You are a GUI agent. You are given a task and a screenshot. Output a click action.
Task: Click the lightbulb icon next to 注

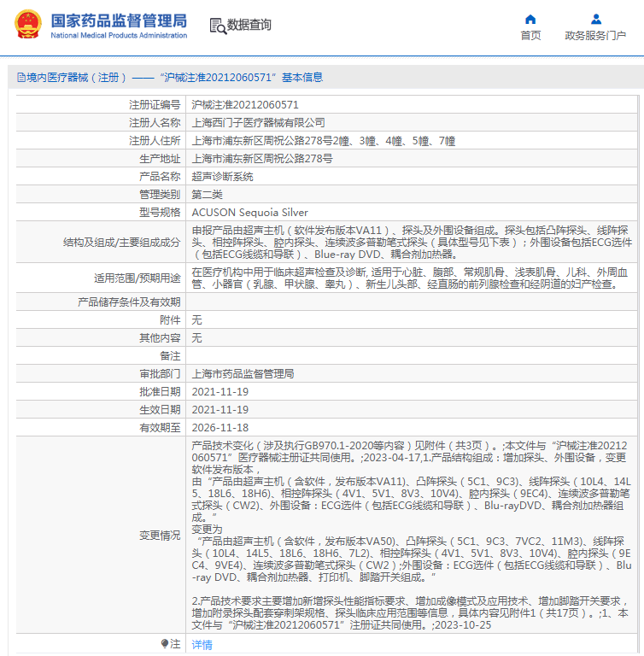pyautogui.click(x=165, y=643)
